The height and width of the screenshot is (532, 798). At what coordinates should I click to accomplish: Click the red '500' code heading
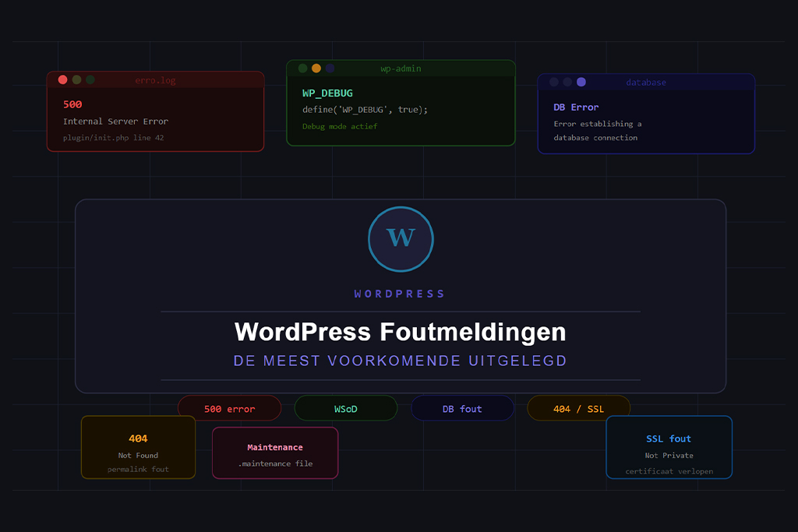(x=72, y=104)
